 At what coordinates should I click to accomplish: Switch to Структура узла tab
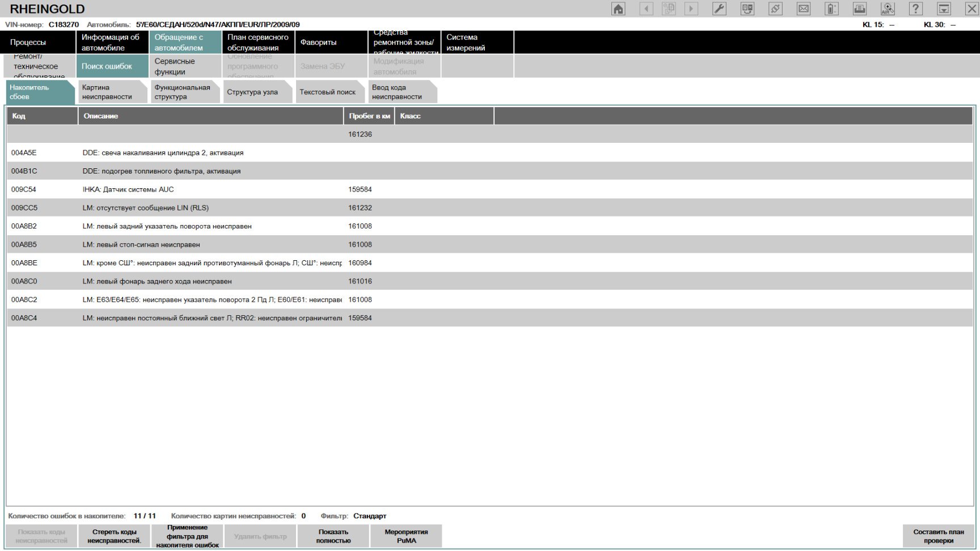(258, 92)
